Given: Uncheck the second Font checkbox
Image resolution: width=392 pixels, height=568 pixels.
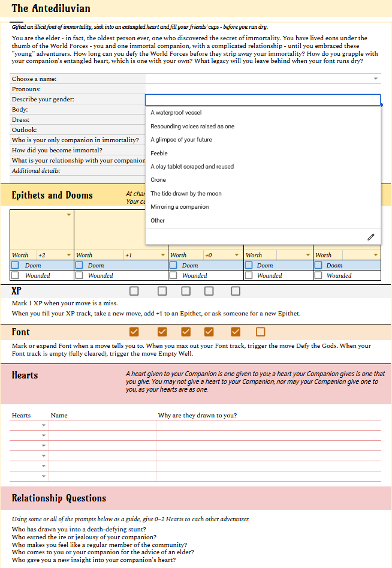Looking at the screenshot, I should tap(162, 332).
